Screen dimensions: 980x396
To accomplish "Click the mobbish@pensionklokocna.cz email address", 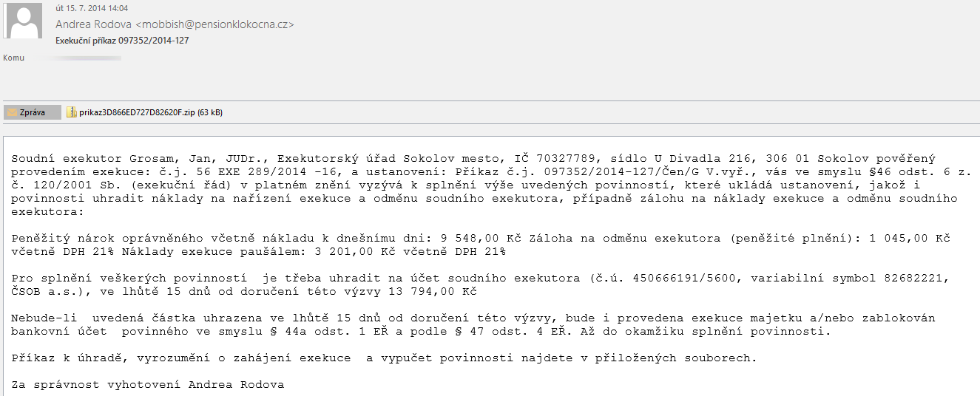I will [214, 24].
